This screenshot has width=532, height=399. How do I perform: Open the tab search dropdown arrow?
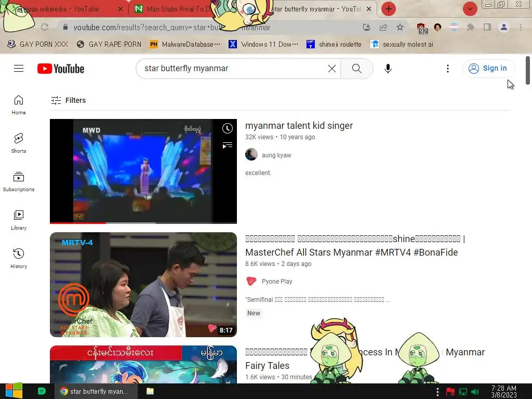470,9
